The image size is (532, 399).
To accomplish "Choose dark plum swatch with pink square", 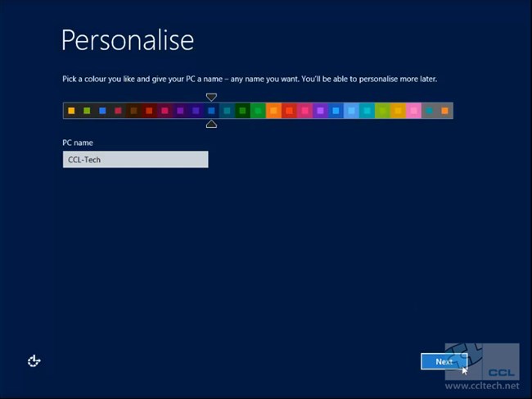I will (165, 111).
